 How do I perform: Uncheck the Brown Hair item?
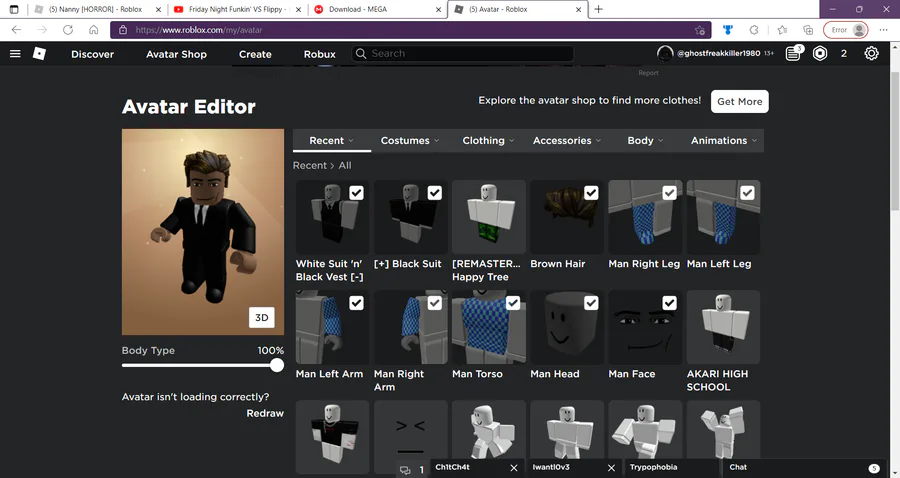coord(591,193)
